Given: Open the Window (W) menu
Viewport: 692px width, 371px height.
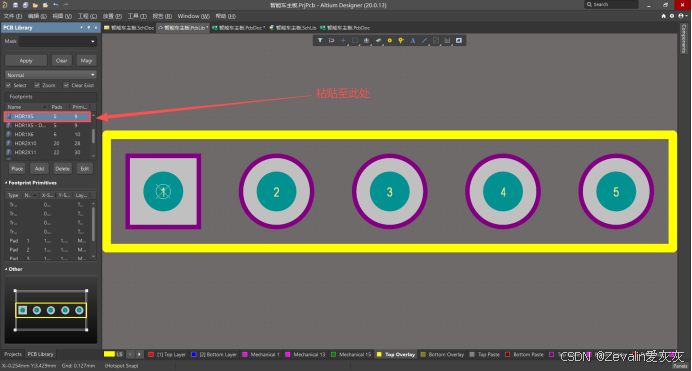Looking at the screenshot, I should tap(194, 16).
